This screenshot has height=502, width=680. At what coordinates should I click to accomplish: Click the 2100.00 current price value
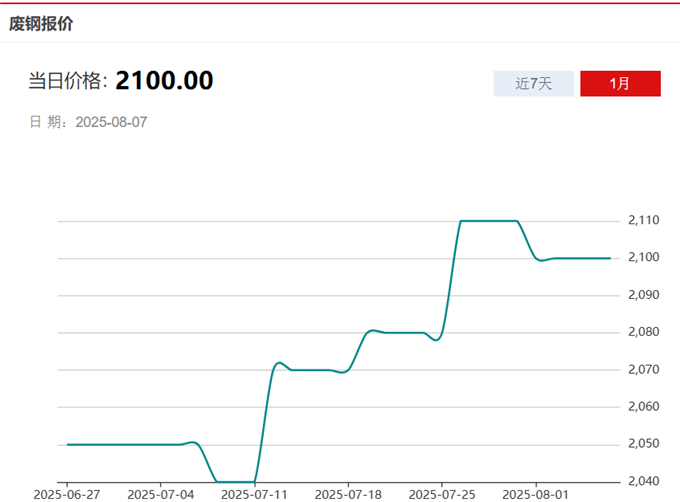click(x=164, y=81)
